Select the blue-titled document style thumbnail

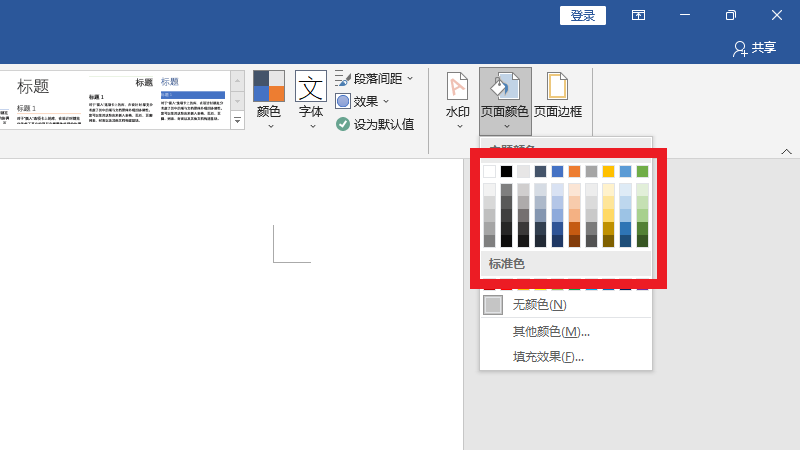coord(193,98)
